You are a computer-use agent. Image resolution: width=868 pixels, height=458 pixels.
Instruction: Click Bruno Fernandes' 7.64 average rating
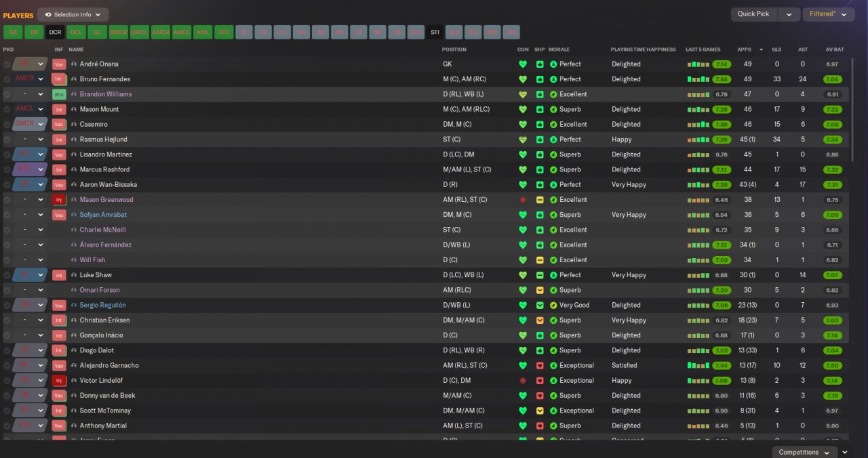(x=833, y=79)
